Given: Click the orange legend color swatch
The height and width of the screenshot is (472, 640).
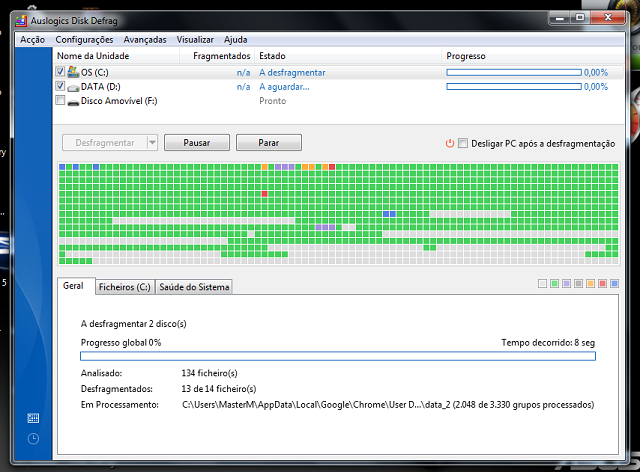Looking at the screenshot, I should tap(590, 283).
